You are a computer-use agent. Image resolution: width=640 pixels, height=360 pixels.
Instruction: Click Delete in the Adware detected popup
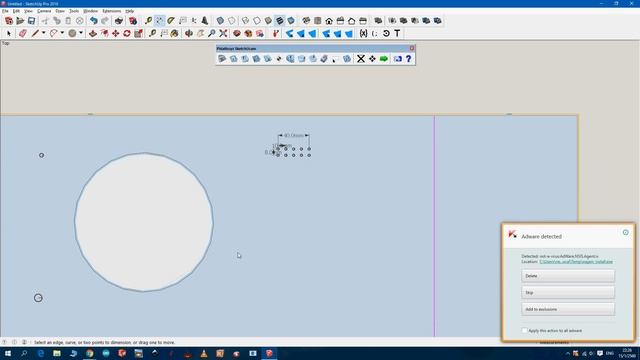click(568, 276)
